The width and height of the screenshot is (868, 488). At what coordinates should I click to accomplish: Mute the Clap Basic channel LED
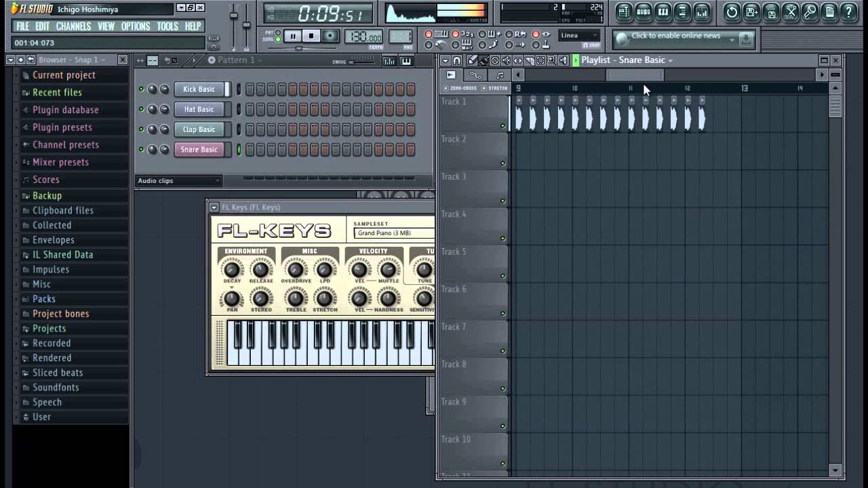[141, 129]
